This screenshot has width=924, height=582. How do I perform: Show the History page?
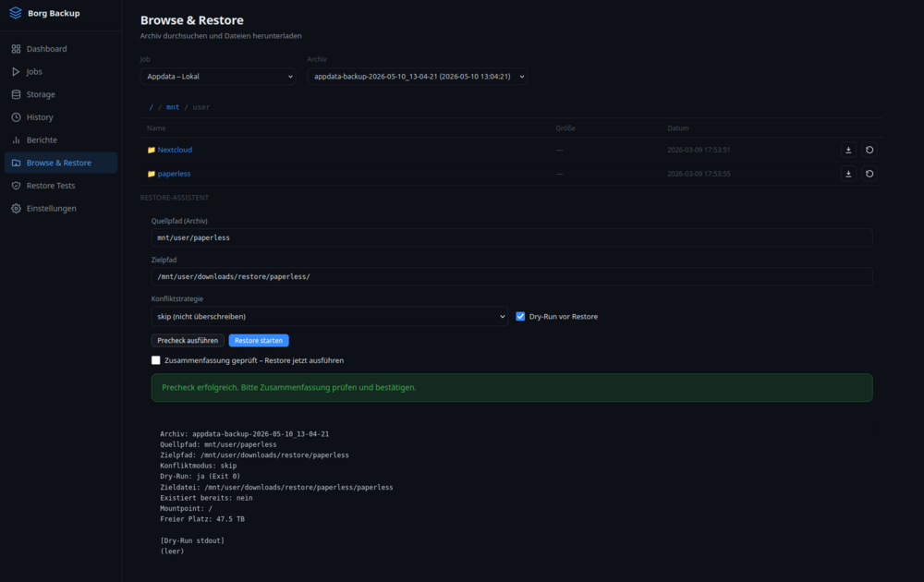pos(61,117)
